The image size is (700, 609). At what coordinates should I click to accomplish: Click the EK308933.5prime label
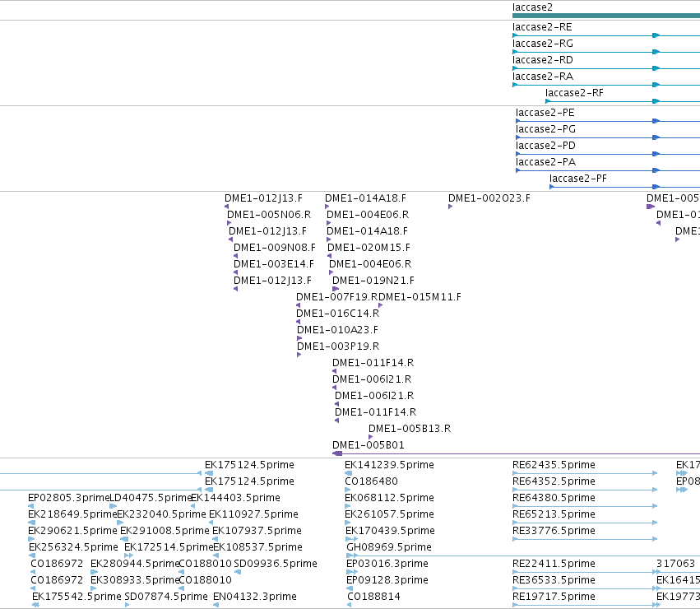point(135,580)
